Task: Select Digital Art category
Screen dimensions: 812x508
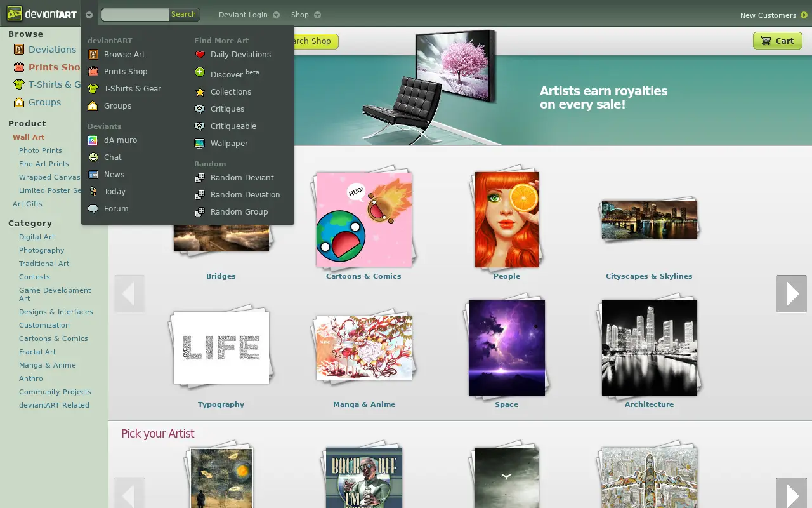Action: click(x=37, y=237)
